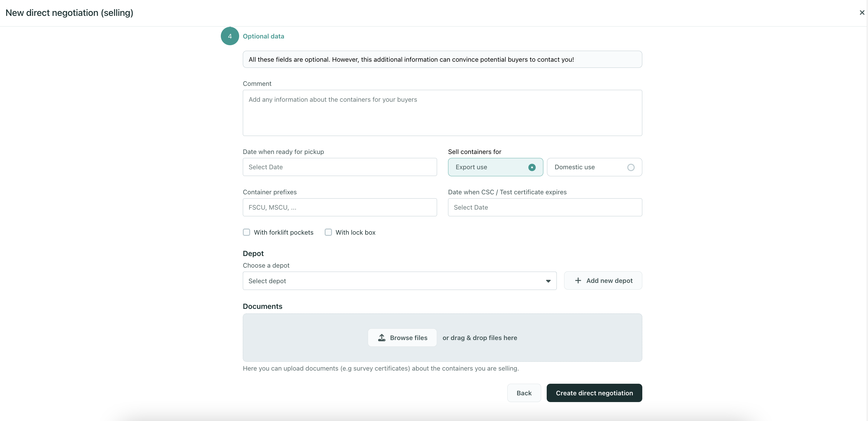
Task: Open CSC certificate expiry date field
Action: click(545, 207)
